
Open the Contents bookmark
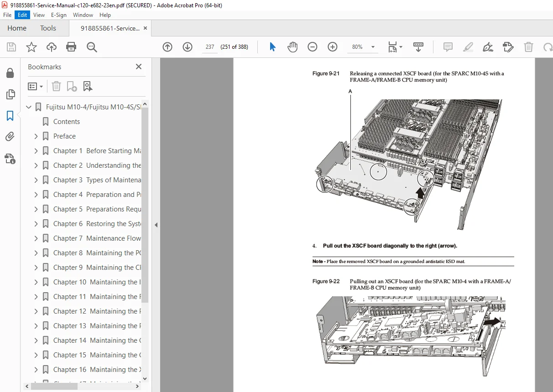(x=67, y=122)
